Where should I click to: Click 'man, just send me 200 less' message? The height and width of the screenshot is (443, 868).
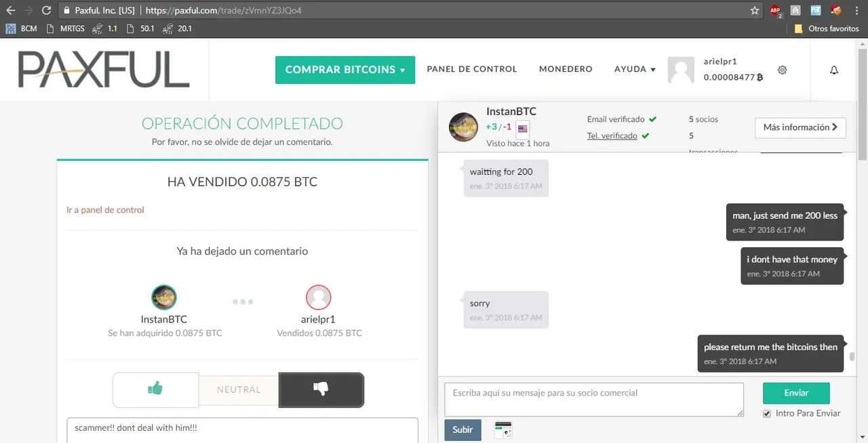point(785,222)
